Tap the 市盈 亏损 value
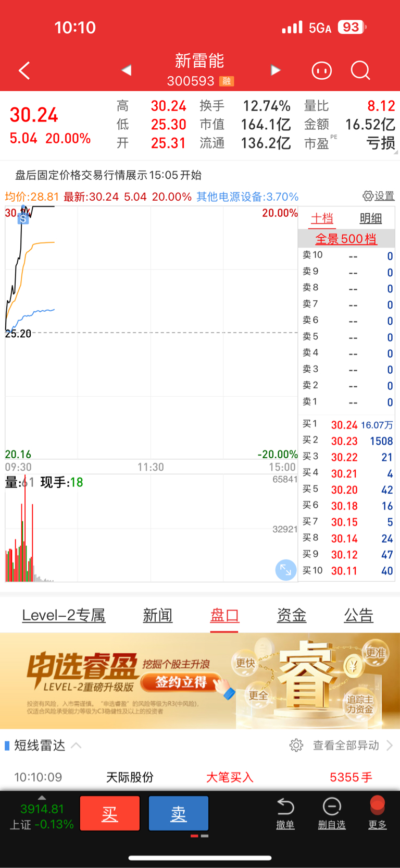Screen dimensions: 400x868 click(x=380, y=143)
